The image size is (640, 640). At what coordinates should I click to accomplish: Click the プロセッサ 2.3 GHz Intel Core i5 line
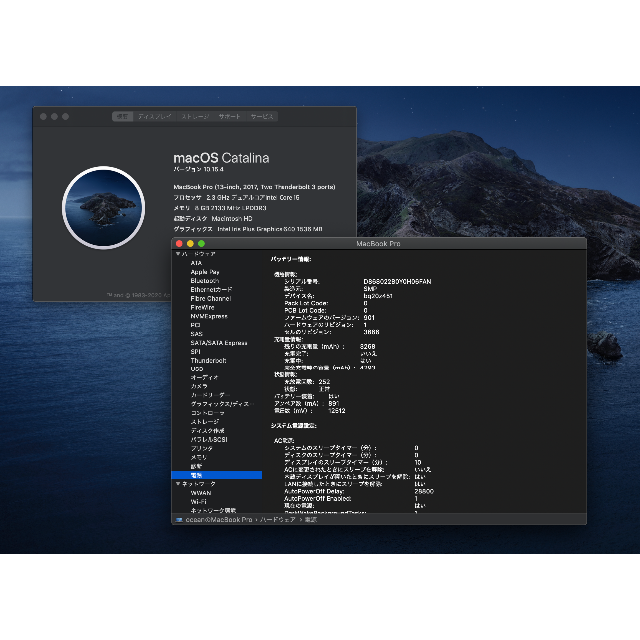click(x=236, y=198)
